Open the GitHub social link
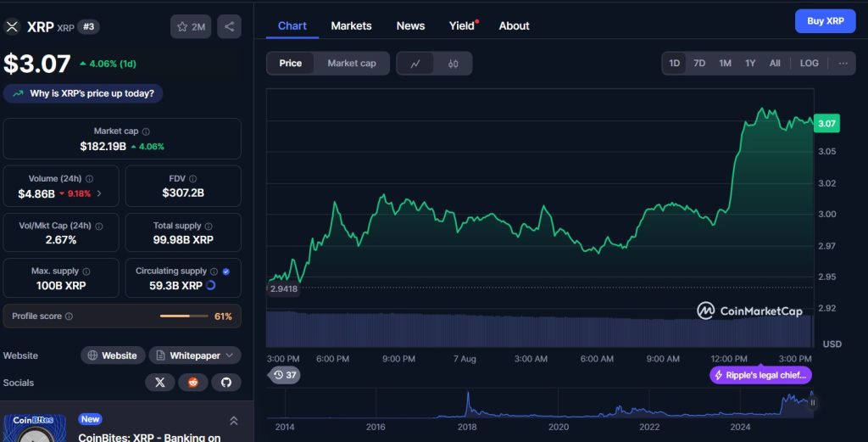Image resolution: width=868 pixels, height=442 pixels. click(225, 383)
